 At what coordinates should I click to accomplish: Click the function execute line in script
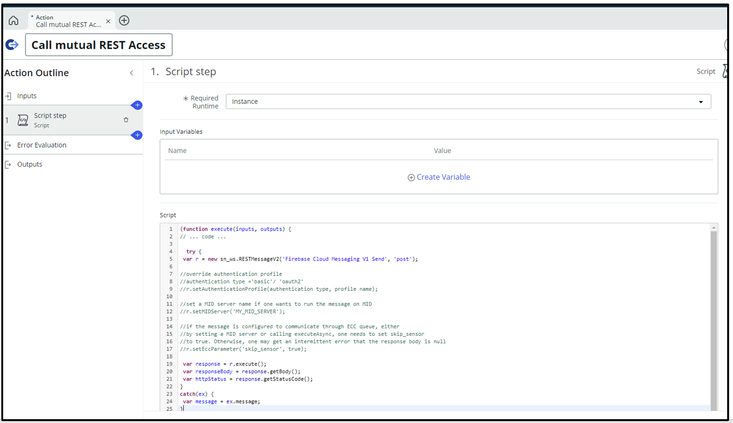point(236,229)
